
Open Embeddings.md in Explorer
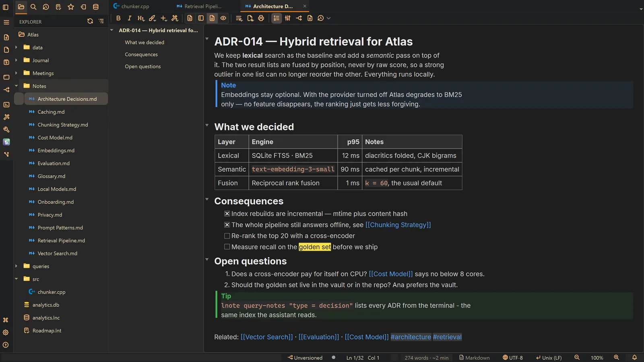56,150
